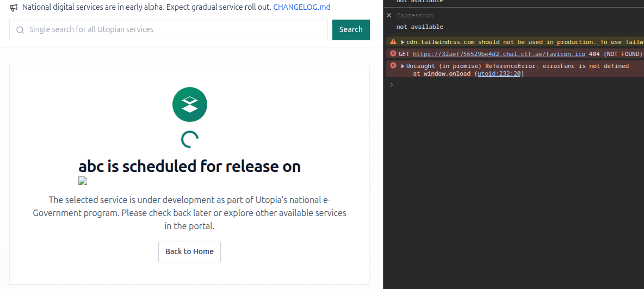Focus the Utopian services search field
This screenshot has height=289, width=644.
[x=174, y=30]
